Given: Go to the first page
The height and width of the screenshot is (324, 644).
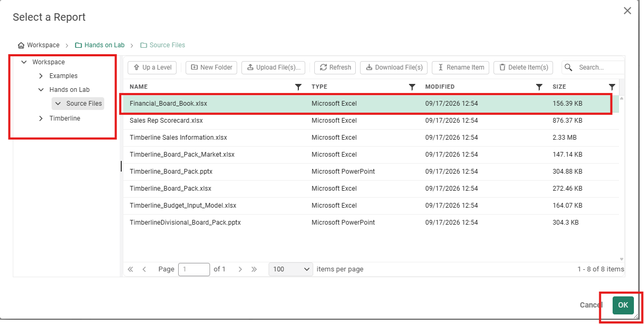Looking at the screenshot, I should click(x=131, y=269).
